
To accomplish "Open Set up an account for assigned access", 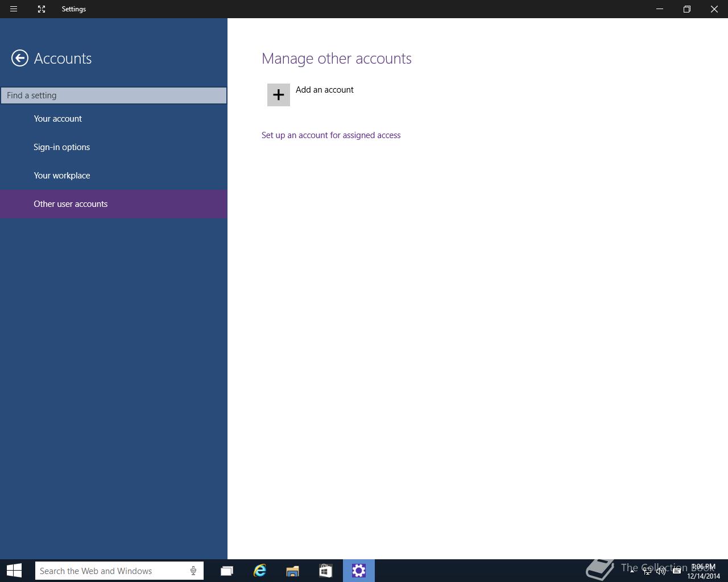I will [x=331, y=135].
